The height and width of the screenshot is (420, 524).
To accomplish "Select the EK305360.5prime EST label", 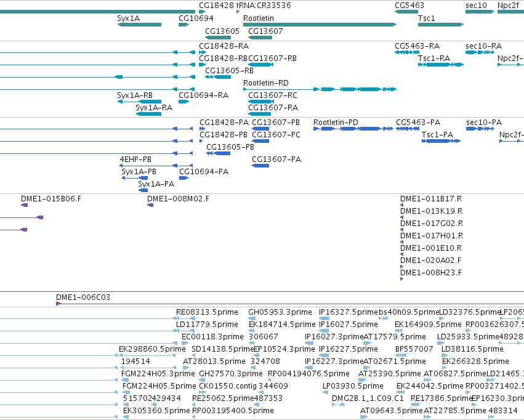I will point(156,411).
